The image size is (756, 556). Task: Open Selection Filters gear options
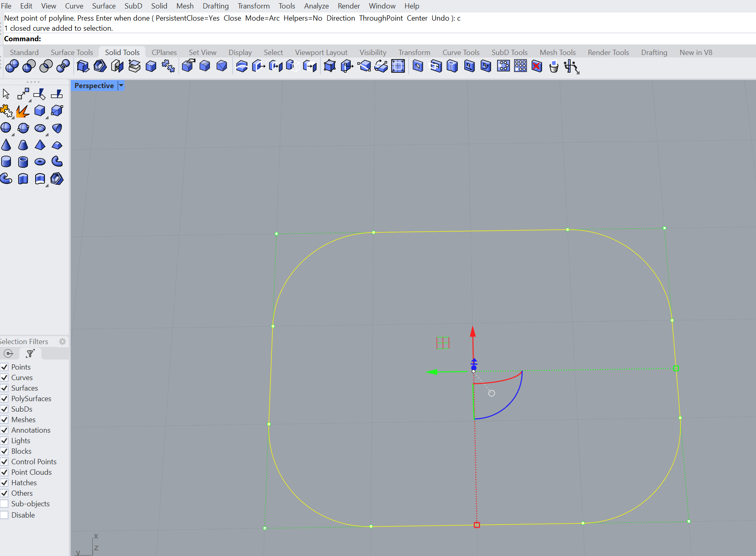[62, 342]
